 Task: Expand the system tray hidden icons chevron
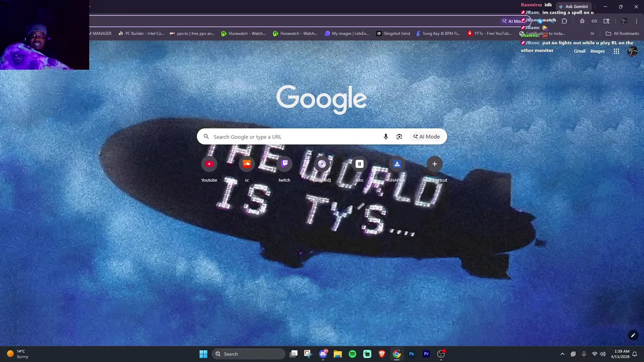tap(562, 354)
